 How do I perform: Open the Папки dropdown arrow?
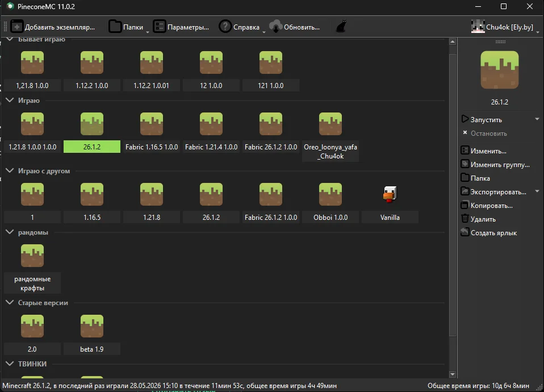coord(148,32)
